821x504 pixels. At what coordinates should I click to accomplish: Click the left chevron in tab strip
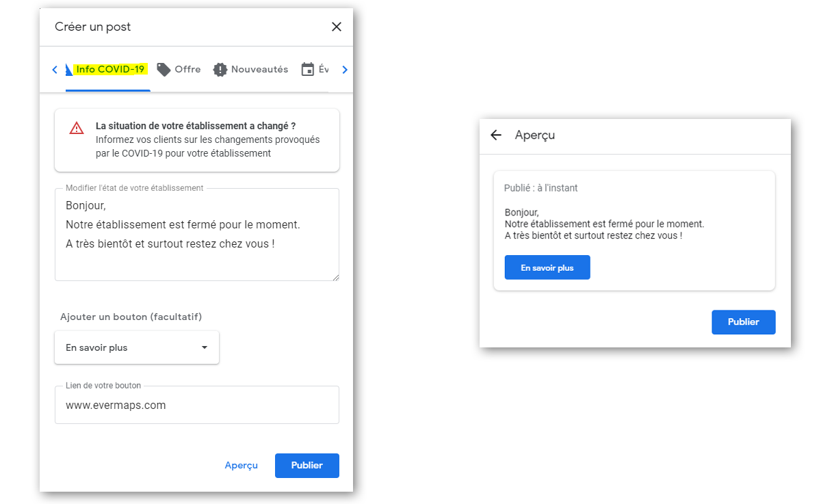click(x=55, y=69)
